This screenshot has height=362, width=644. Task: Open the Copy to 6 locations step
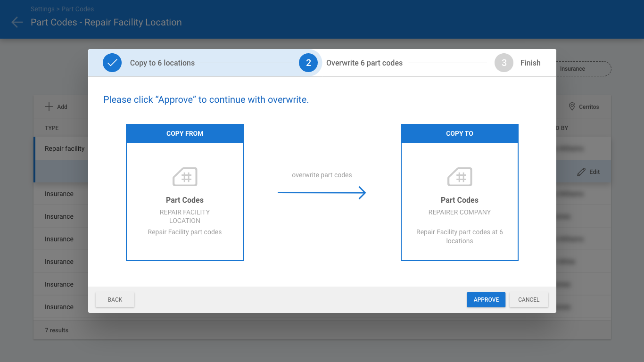pos(162,63)
